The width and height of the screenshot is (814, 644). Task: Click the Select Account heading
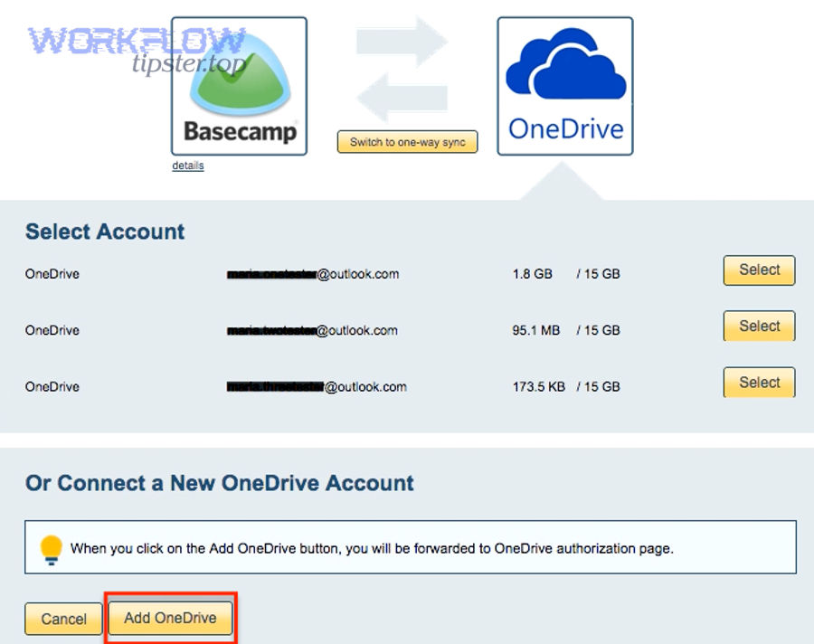pos(105,232)
